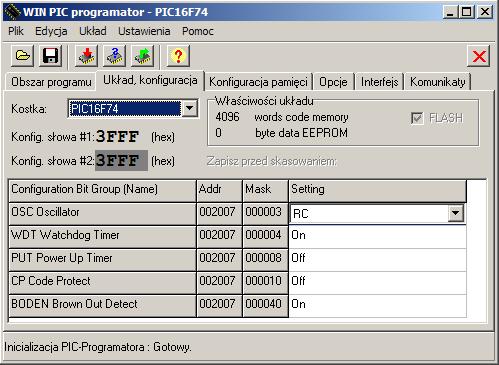Click the RC oscillator setting value

point(370,213)
